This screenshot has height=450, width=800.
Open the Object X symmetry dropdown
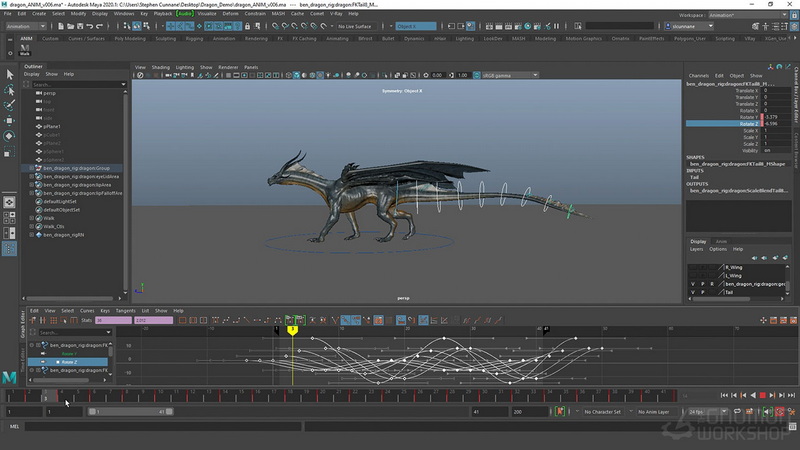pyautogui.click(x=416, y=26)
